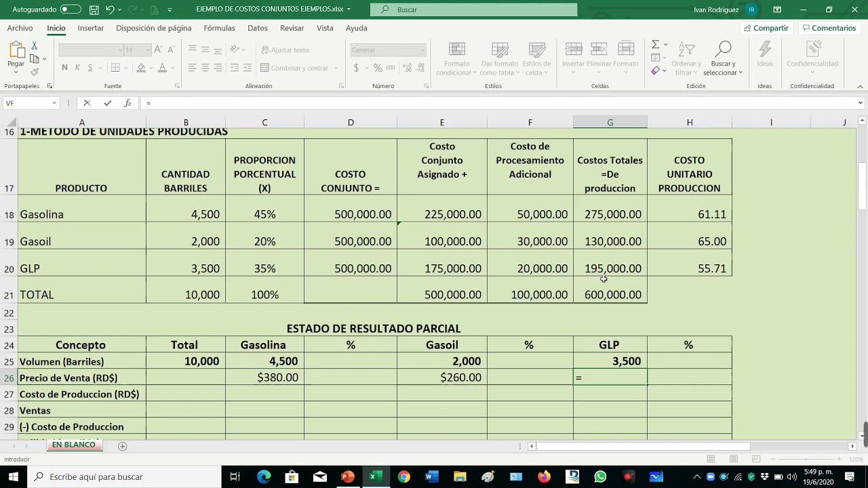This screenshot has height=488, width=868.
Task: Click the horizontal scrollbar thumb
Action: (x=643, y=446)
